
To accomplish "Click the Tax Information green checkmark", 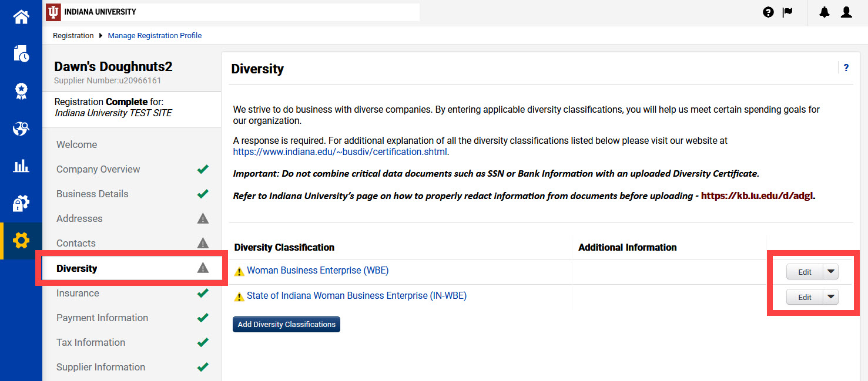I will (x=203, y=342).
